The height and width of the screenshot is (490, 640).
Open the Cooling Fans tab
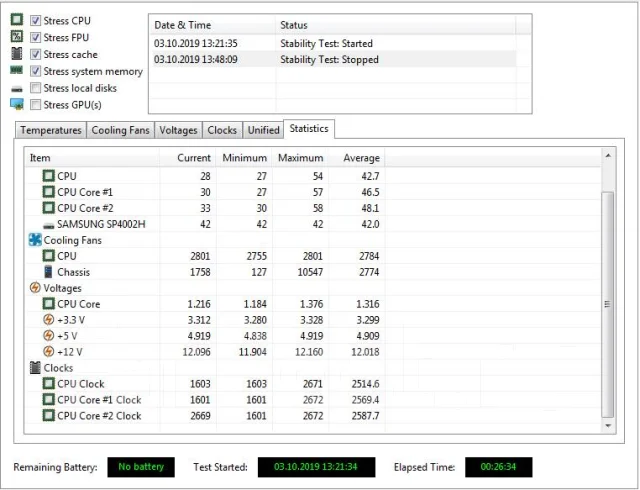pos(120,130)
